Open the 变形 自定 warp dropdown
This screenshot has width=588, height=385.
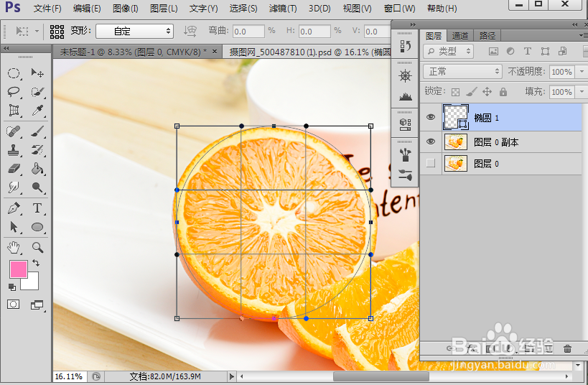135,31
